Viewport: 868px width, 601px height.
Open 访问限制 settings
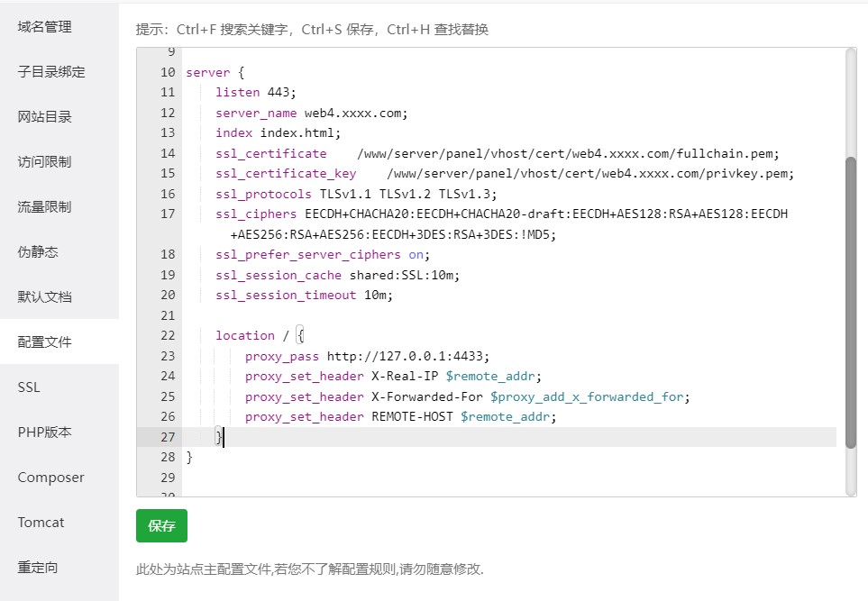[x=45, y=162]
